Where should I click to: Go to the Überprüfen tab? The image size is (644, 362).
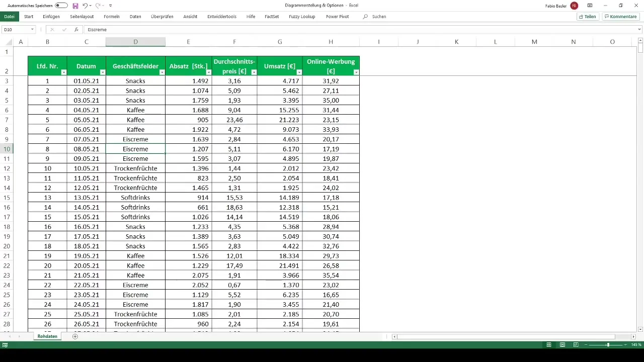(x=162, y=17)
